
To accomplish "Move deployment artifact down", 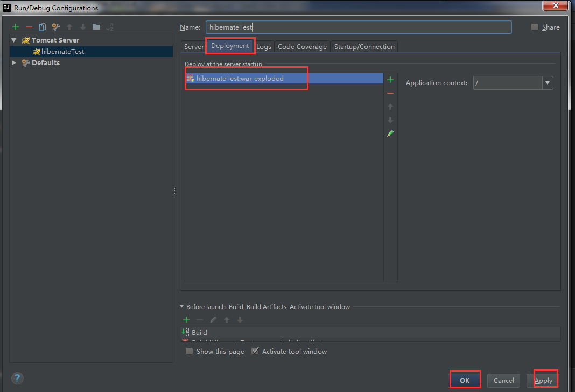I will (390, 120).
